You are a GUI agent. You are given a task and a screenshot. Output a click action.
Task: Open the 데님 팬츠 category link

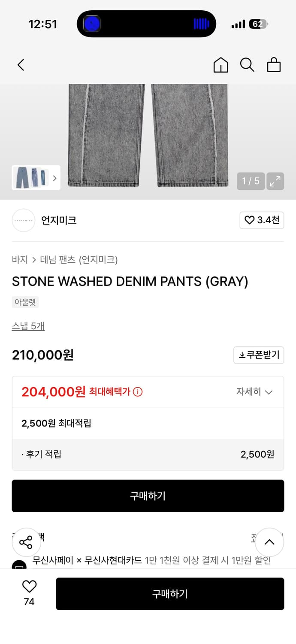pos(53,260)
